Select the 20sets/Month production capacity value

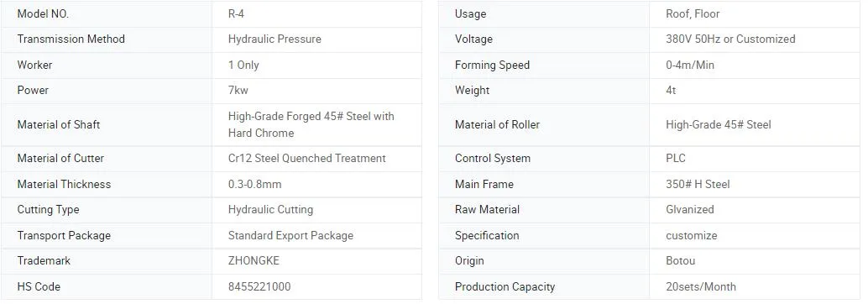point(701,287)
